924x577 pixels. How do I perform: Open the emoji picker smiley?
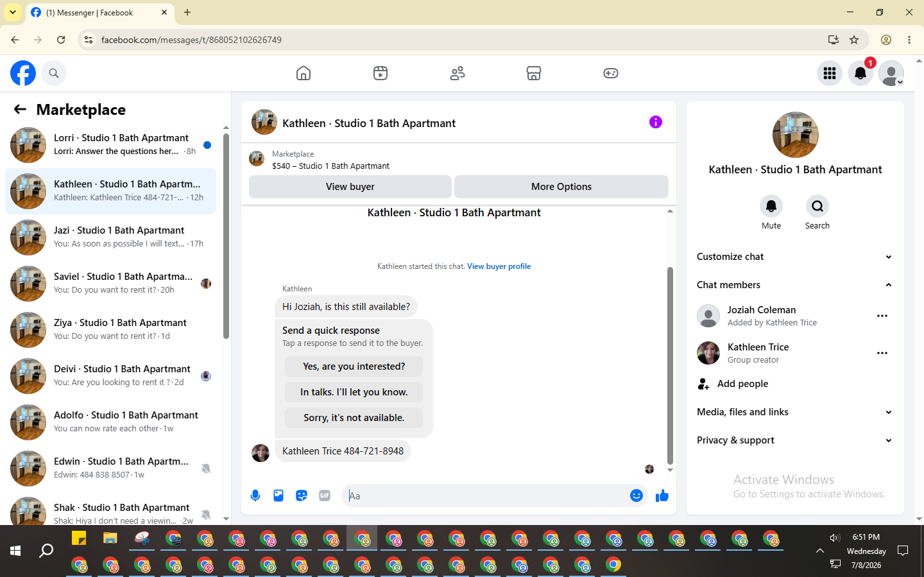coord(637,495)
